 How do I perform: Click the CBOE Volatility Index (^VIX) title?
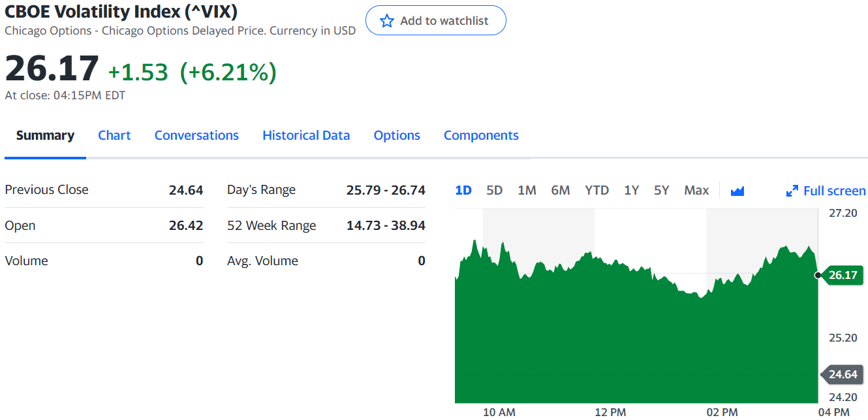[121, 11]
